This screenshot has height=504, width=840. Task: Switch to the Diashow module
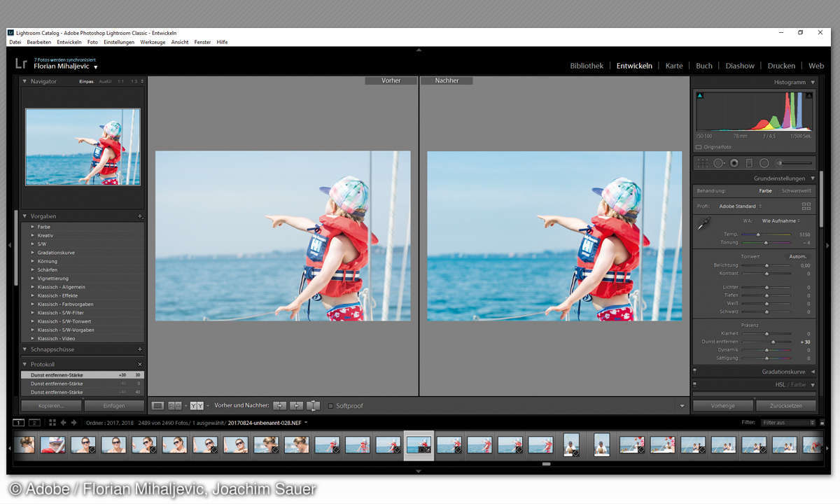(x=740, y=66)
